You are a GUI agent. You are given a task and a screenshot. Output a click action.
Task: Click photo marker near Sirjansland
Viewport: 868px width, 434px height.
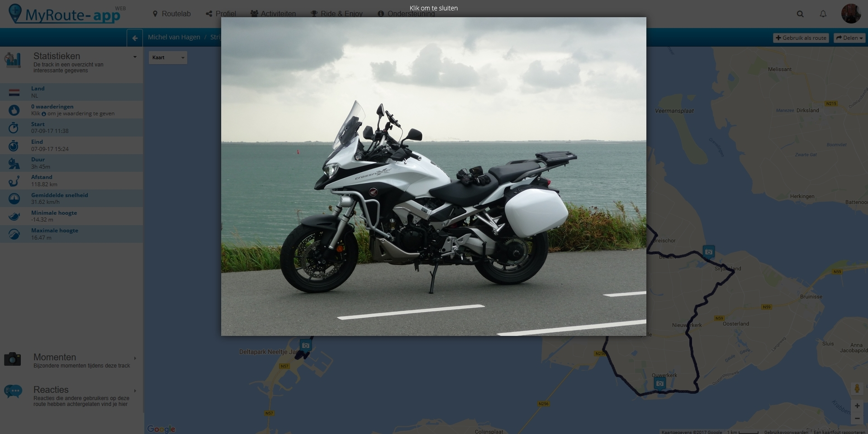click(x=709, y=252)
